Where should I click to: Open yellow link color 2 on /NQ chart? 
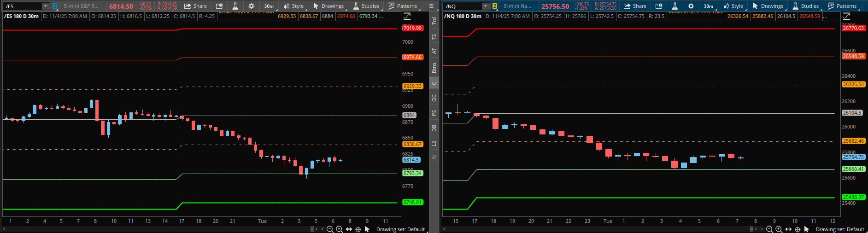[x=495, y=6]
